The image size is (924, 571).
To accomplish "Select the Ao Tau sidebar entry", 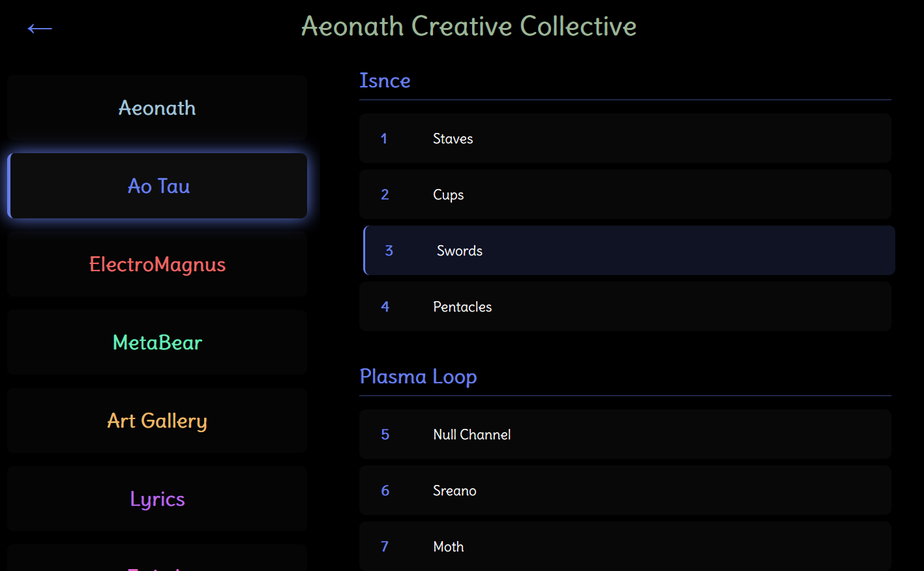I will [x=157, y=186].
